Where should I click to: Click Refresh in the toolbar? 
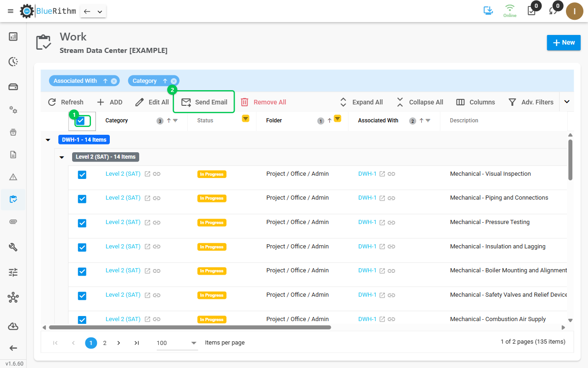(66, 102)
